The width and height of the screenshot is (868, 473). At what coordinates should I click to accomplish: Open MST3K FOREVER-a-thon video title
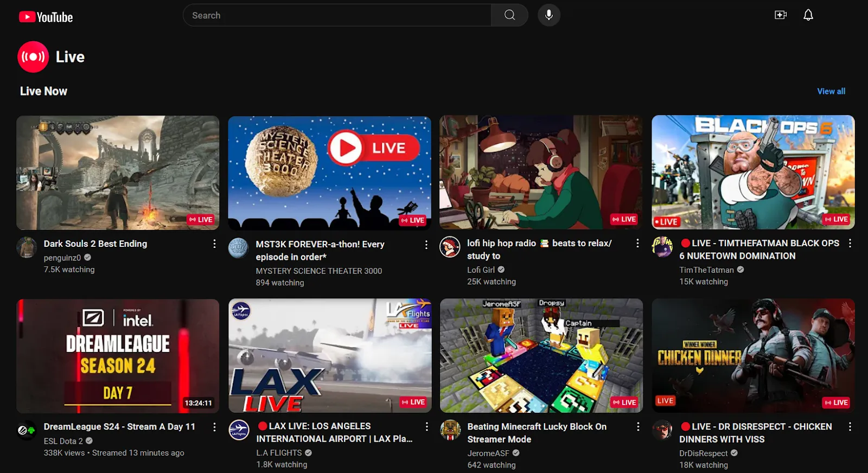[x=320, y=250]
